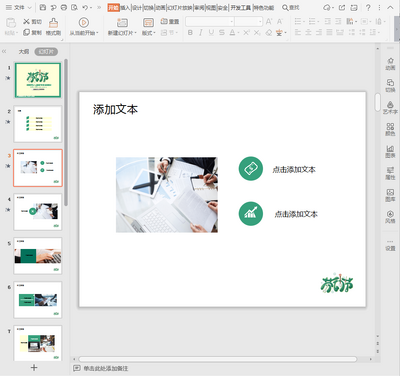Switch to Outline (大纲) view tab
This screenshot has height=376, width=400.
24,52
